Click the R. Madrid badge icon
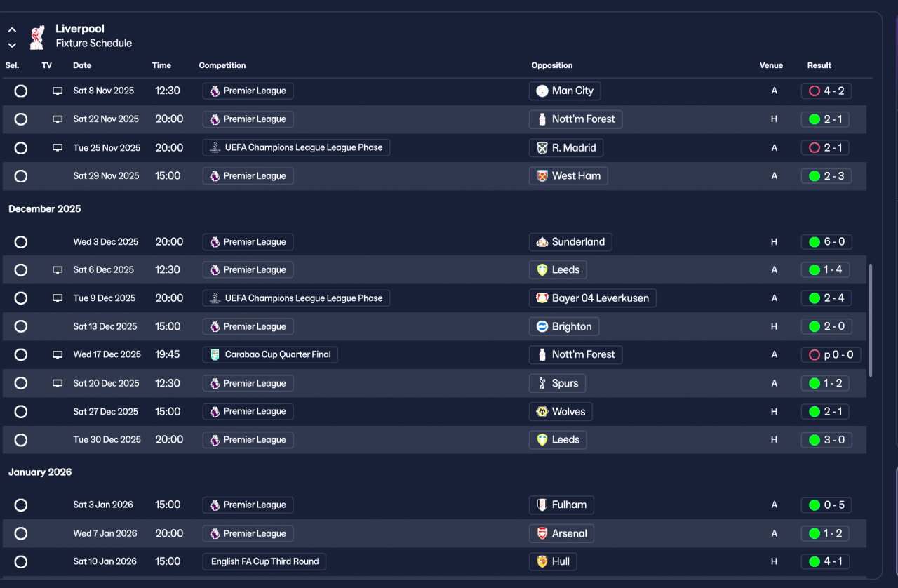 coord(542,148)
